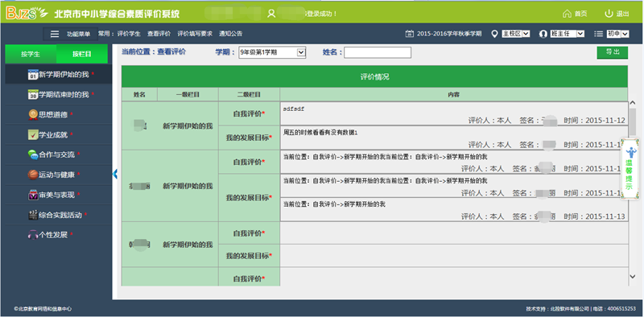Image resolution: width=644 pixels, height=317 pixels.
Task: Open the 主校区 campus dropdown
Action: pos(516,34)
